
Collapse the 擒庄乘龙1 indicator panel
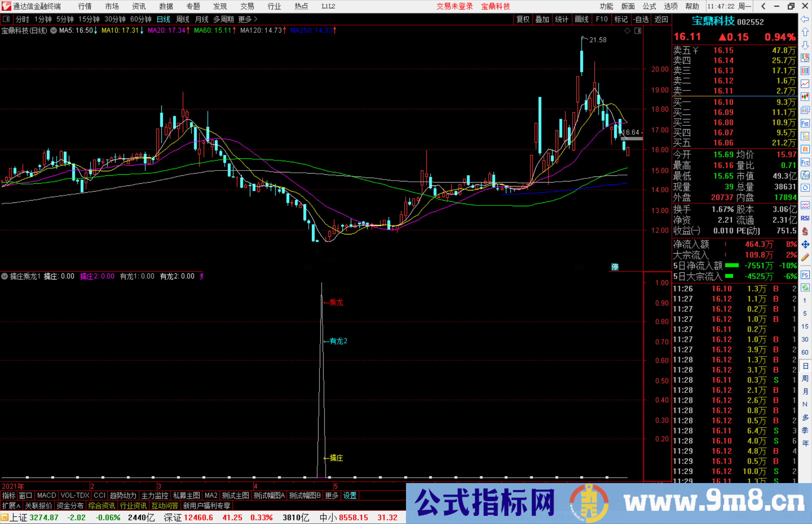(x=5, y=276)
